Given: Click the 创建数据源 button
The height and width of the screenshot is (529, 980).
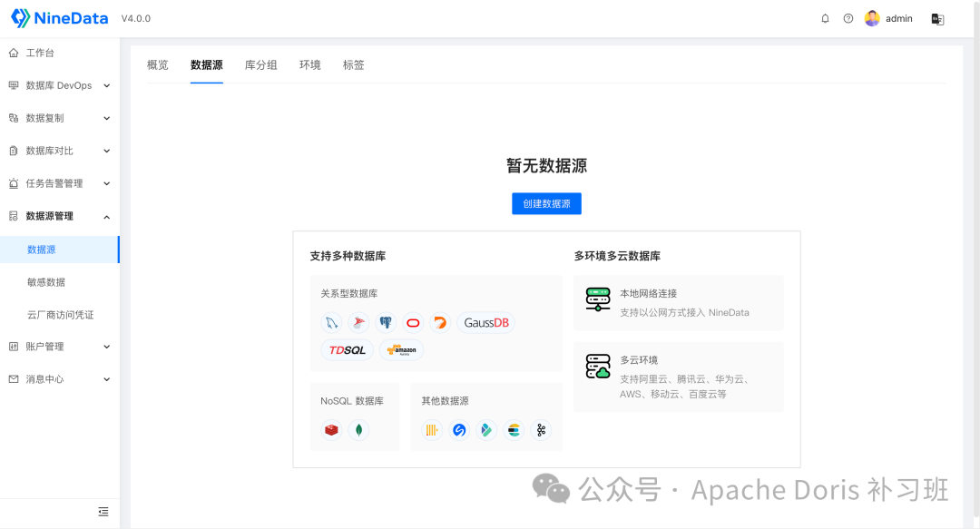Looking at the screenshot, I should [x=546, y=203].
